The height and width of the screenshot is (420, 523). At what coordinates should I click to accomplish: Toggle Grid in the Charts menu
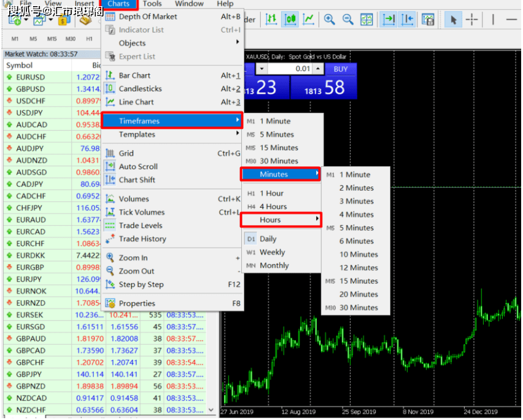tap(172, 153)
